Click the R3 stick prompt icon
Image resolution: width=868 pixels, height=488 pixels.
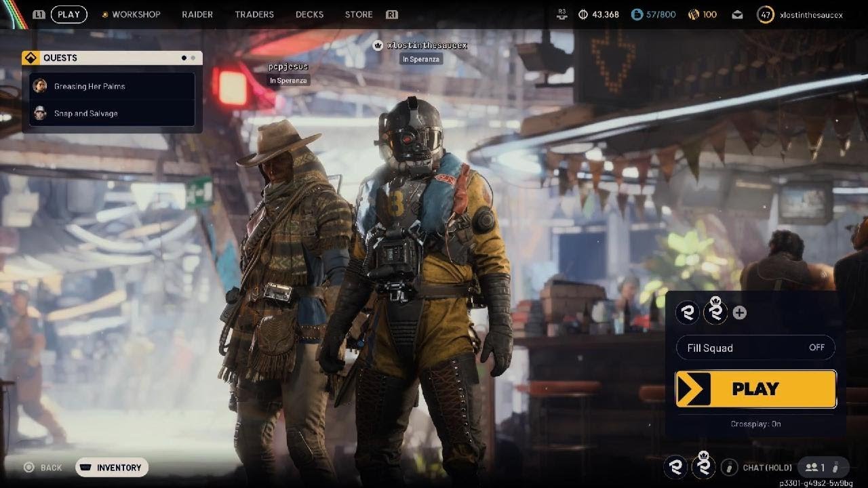[x=561, y=14]
